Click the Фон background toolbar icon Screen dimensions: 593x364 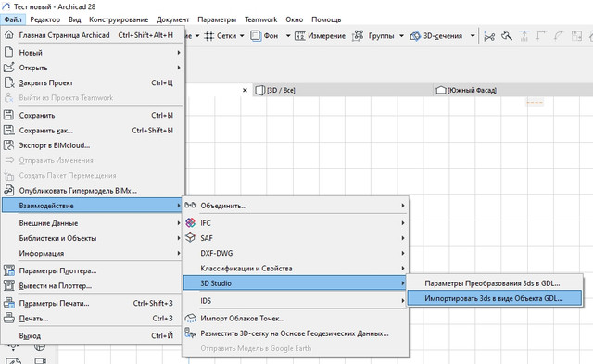click(x=256, y=36)
